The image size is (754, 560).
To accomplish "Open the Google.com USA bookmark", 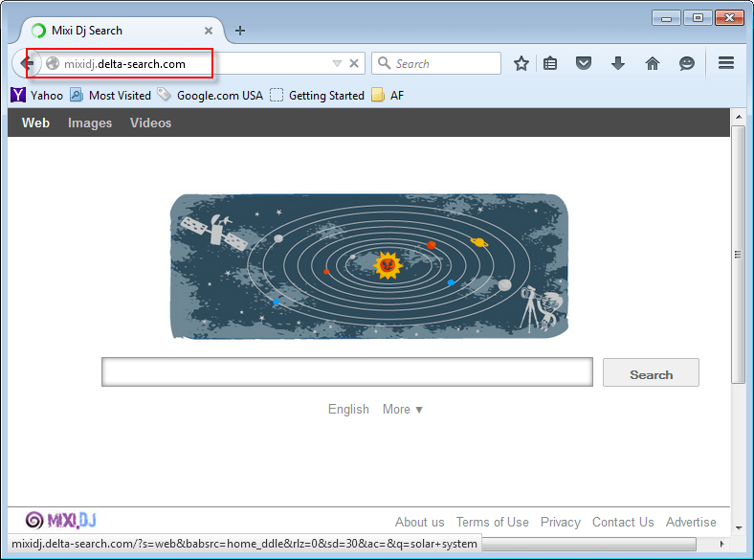I will coord(211,96).
